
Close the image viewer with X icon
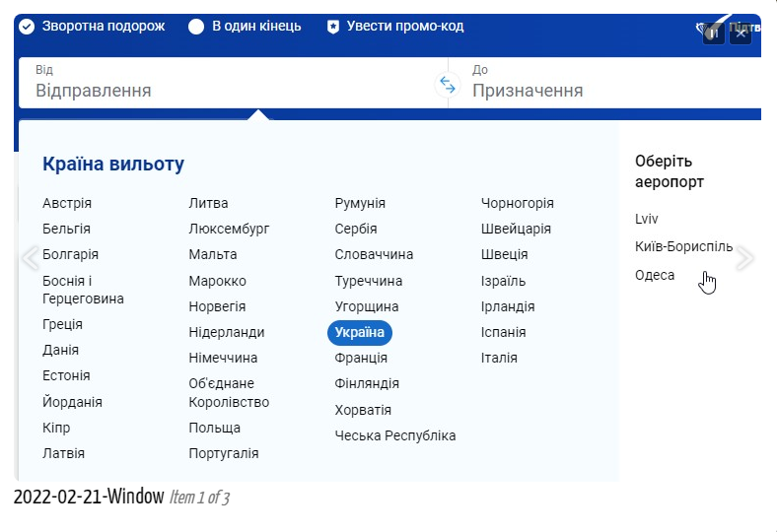tap(741, 33)
